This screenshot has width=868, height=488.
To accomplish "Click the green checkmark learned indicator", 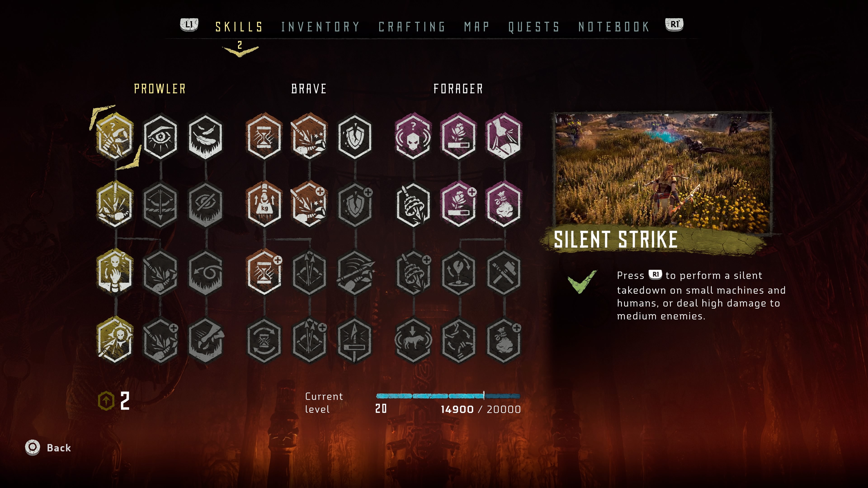I will [582, 282].
